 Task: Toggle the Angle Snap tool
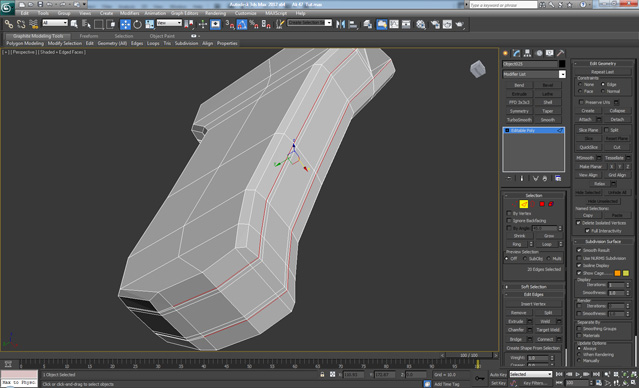242,24
